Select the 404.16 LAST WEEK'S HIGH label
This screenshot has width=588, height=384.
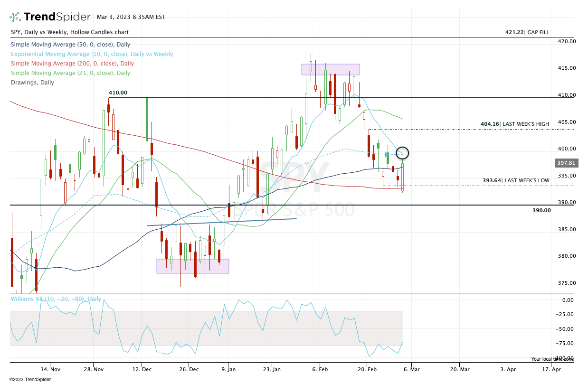[x=516, y=123]
